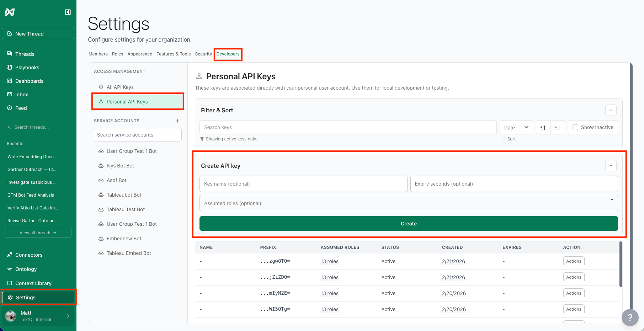Sort keys descending
Screen dimensions: 644x331
558,127
